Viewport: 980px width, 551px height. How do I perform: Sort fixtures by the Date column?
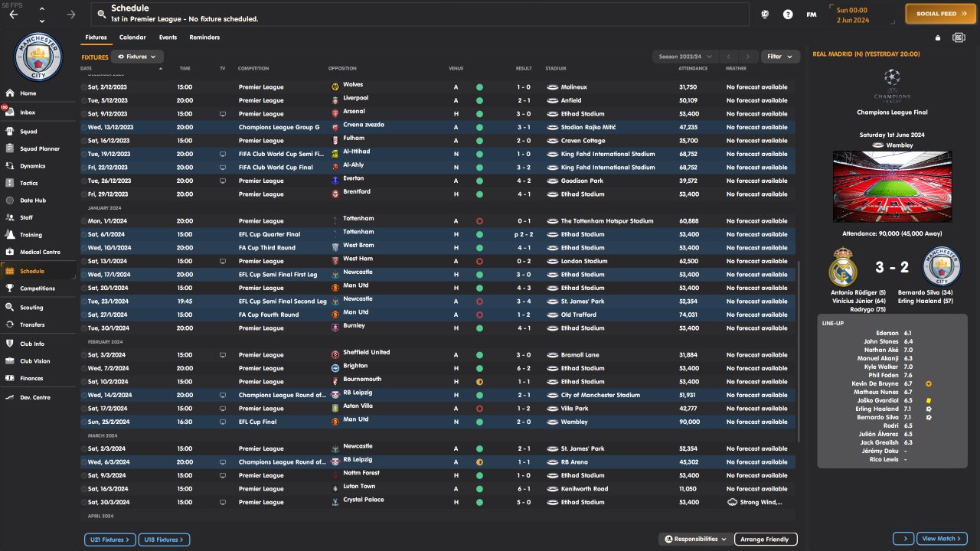[x=88, y=69]
